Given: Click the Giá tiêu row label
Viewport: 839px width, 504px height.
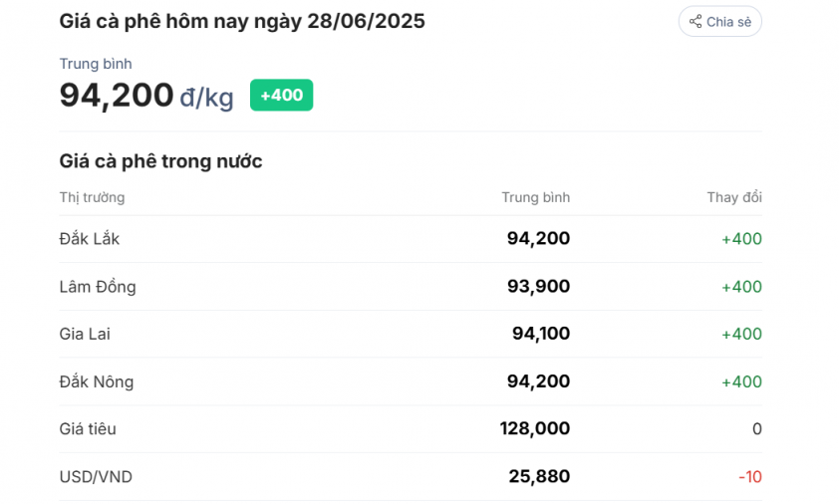Looking at the screenshot, I should pos(88,429).
